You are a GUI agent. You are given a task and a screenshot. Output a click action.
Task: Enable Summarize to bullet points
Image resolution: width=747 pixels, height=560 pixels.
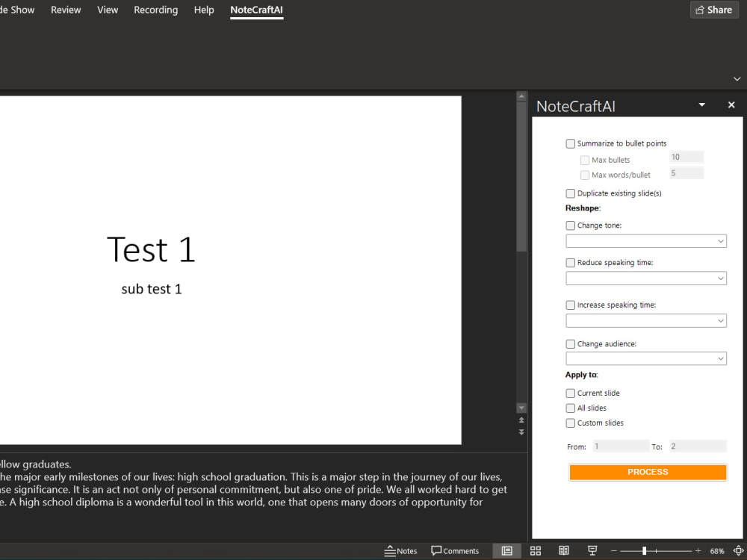click(x=570, y=143)
